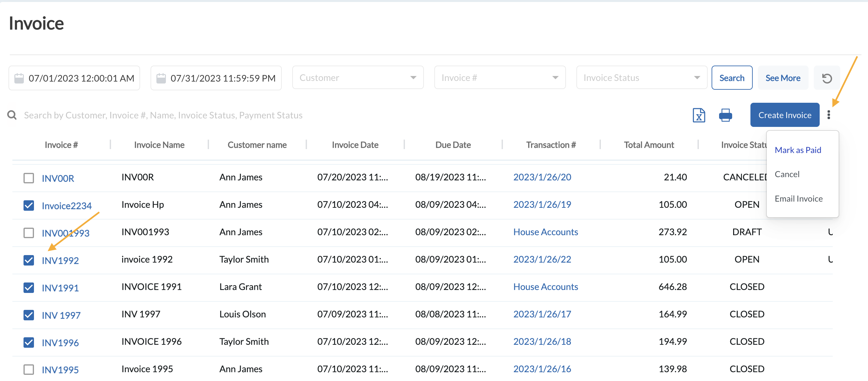Screen dimensions: 868x381
Task: Check the INV00R row checkbox
Action: coord(29,178)
